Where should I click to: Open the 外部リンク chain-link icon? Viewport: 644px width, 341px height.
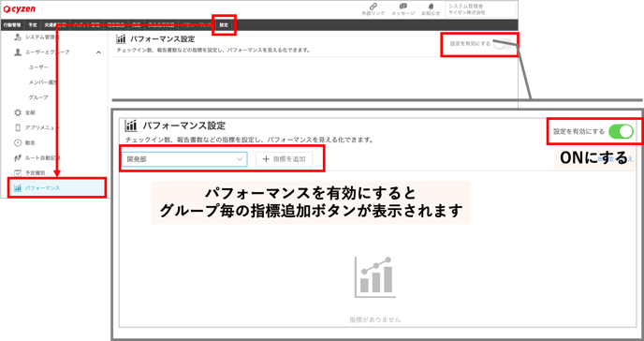tap(373, 7)
